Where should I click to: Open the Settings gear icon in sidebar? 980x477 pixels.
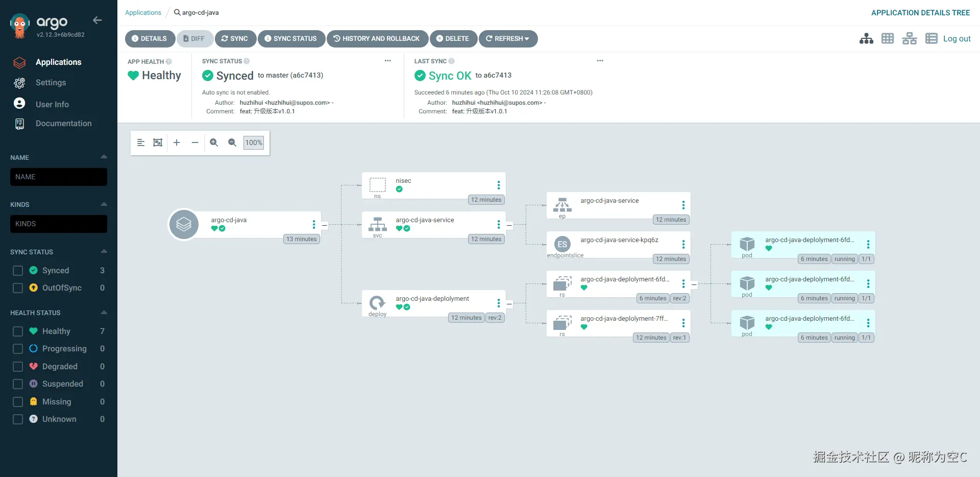click(19, 83)
